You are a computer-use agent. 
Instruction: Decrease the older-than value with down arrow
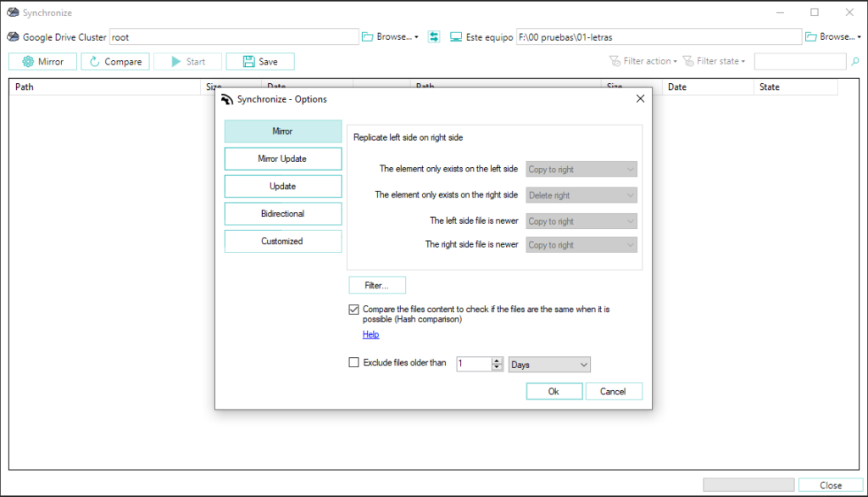point(497,367)
